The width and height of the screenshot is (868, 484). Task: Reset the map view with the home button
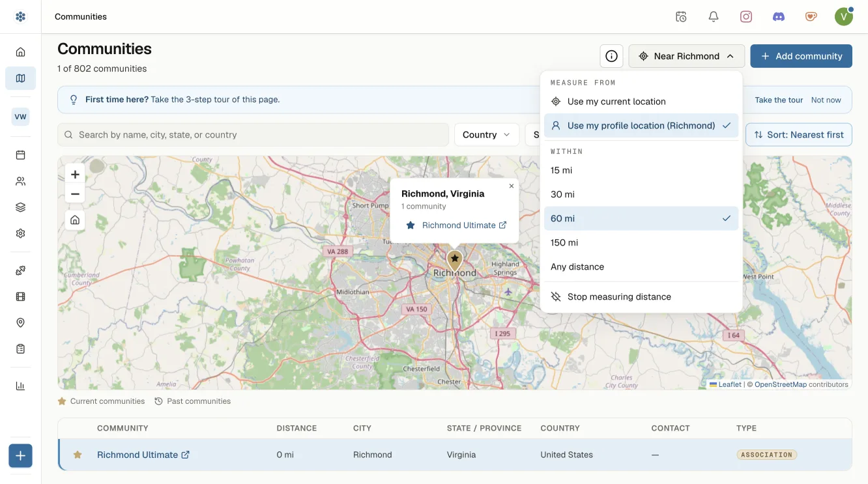[75, 220]
